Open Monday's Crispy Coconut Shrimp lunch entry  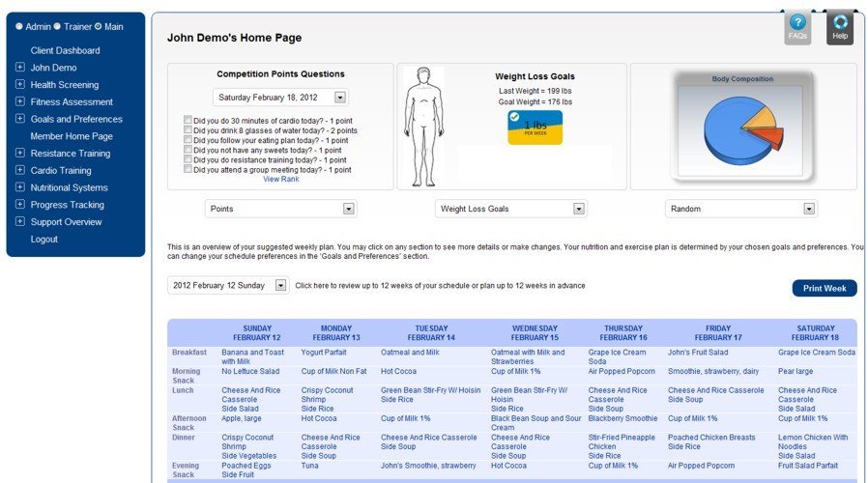[x=327, y=395]
